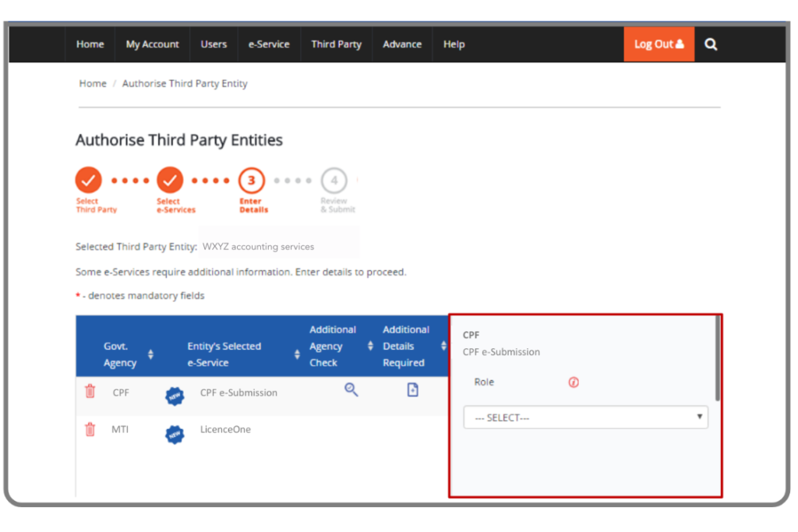Click the dropdown arrow on the Role selector
The height and width of the screenshot is (532, 798).
click(699, 417)
